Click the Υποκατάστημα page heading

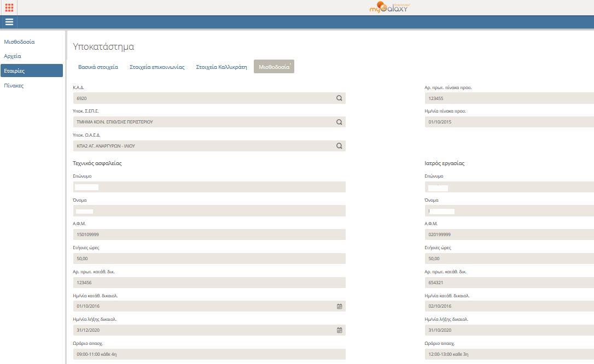(103, 46)
